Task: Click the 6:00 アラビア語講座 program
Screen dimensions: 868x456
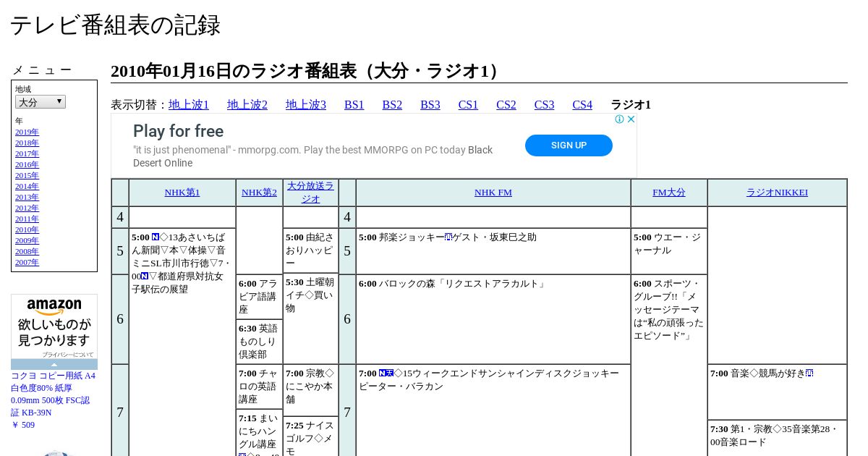Action: [x=259, y=297]
